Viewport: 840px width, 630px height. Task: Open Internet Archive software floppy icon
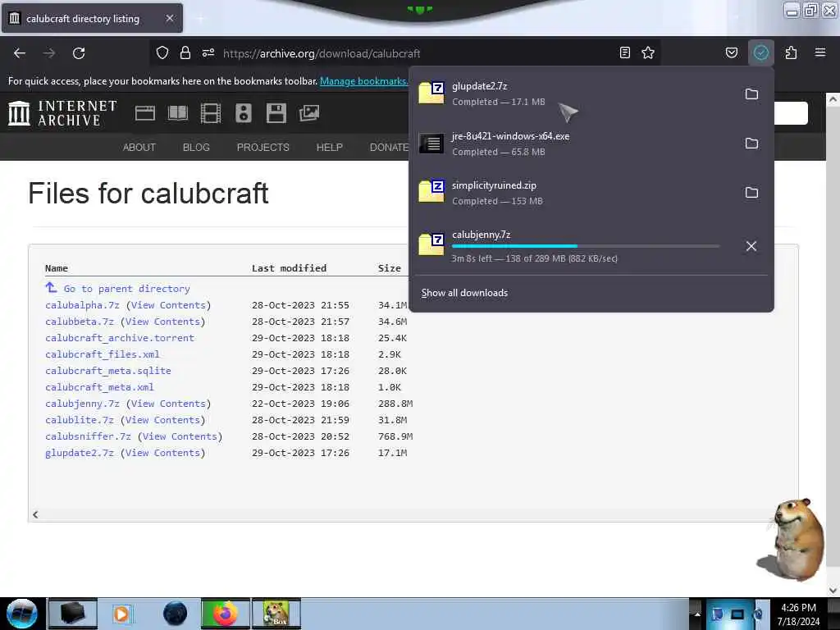click(x=276, y=113)
